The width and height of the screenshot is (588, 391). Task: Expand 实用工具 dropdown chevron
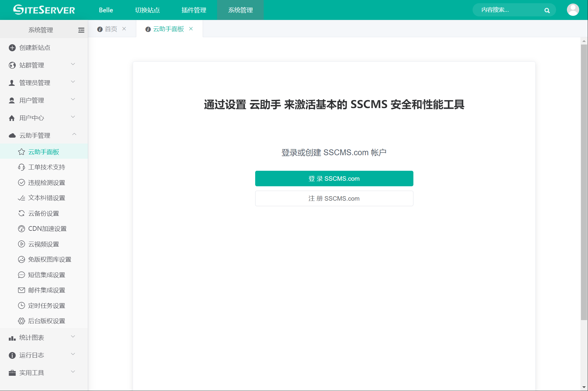pyautogui.click(x=73, y=372)
